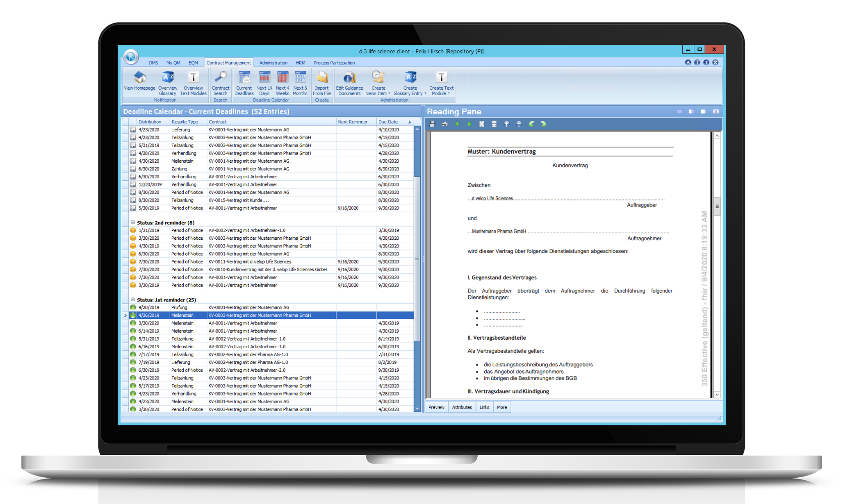Image resolution: width=850 pixels, height=504 pixels.
Task: Scroll down the deadline calendar list
Action: (417, 409)
